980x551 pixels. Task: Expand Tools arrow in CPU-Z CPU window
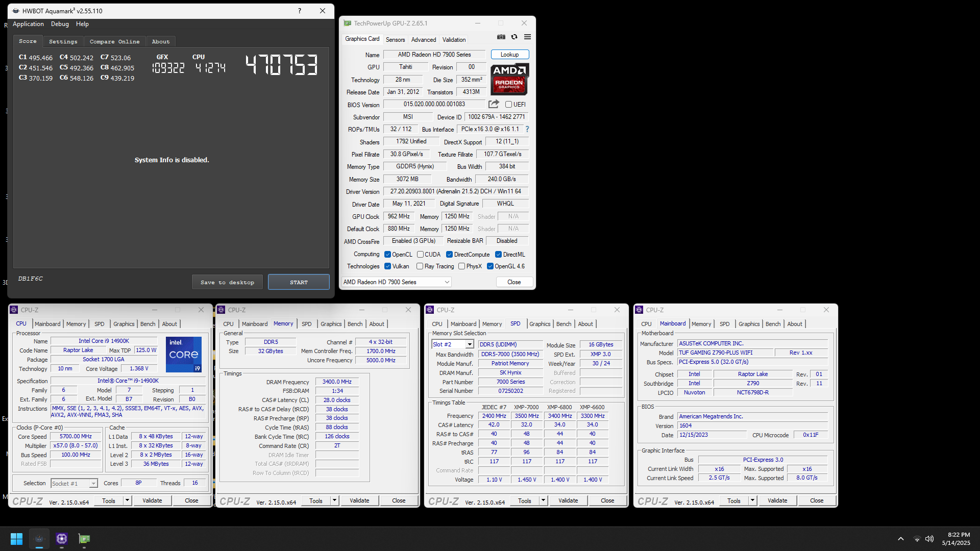click(x=127, y=500)
